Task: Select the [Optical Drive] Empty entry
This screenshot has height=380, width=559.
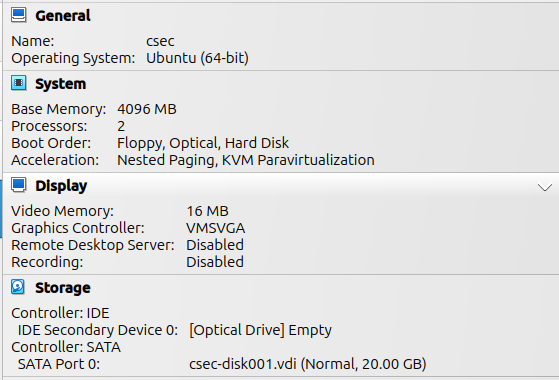Action: [x=260, y=330]
